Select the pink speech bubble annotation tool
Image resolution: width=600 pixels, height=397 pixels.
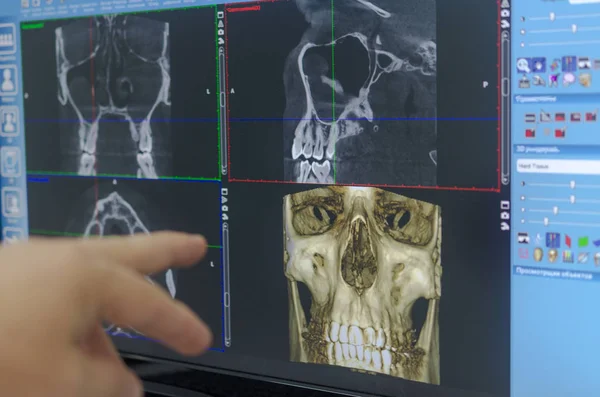click(x=569, y=80)
